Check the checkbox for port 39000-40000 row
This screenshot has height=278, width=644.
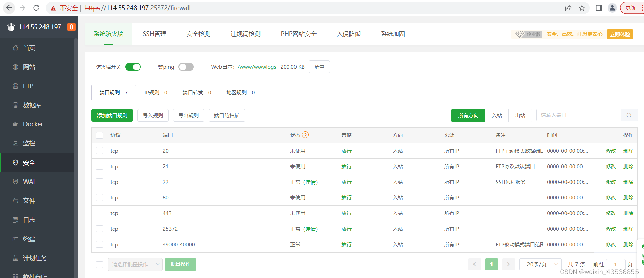tap(100, 244)
